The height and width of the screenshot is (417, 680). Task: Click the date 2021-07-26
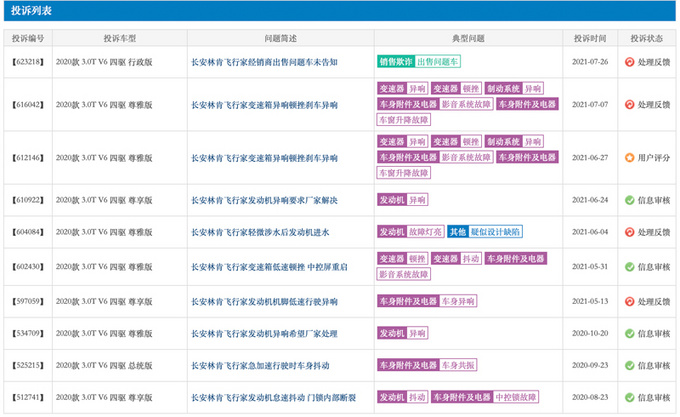click(x=590, y=62)
